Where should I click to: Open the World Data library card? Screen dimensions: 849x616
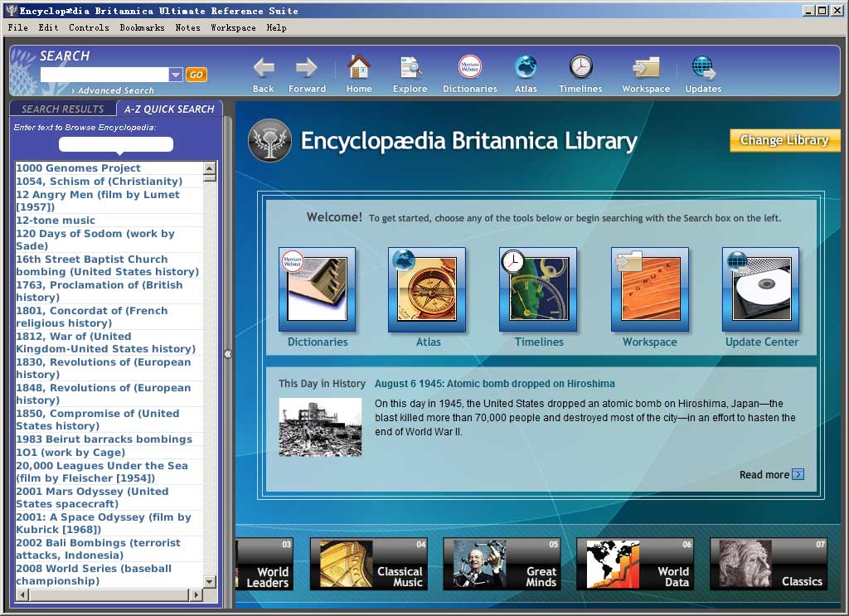635,564
